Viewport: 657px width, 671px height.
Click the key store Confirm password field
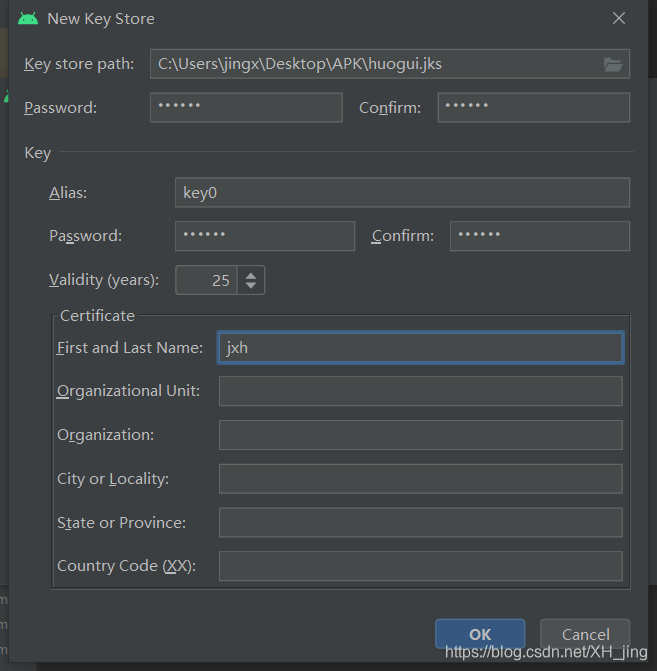coord(534,107)
